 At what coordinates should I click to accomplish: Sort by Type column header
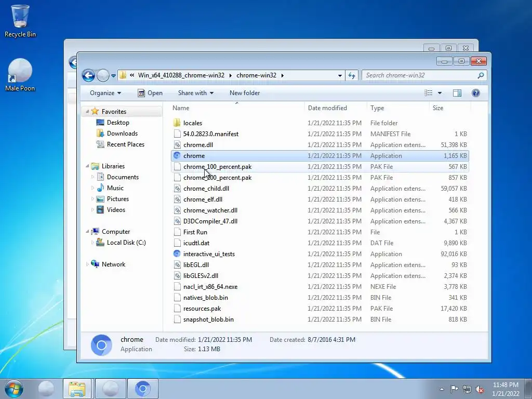pyautogui.click(x=377, y=108)
